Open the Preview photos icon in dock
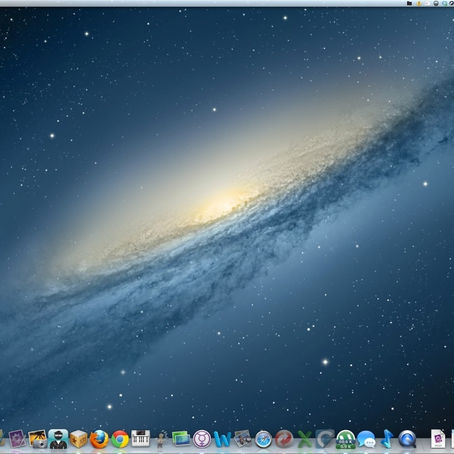The image size is (454, 454). tap(243, 439)
